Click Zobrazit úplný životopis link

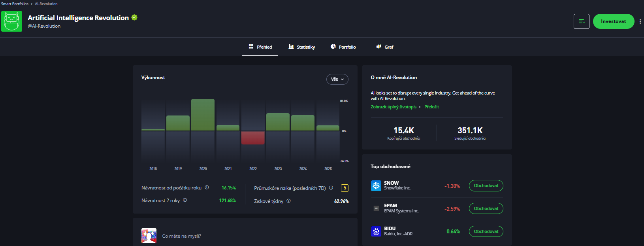click(393, 107)
